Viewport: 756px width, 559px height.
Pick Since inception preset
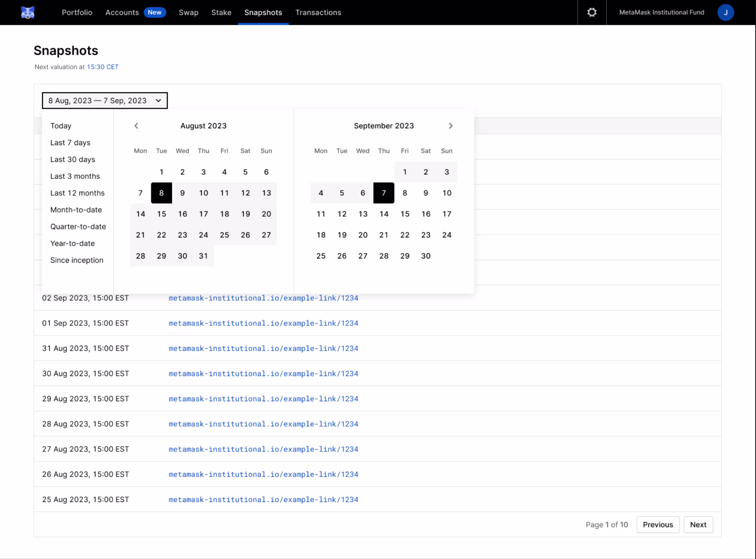tap(77, 260)
